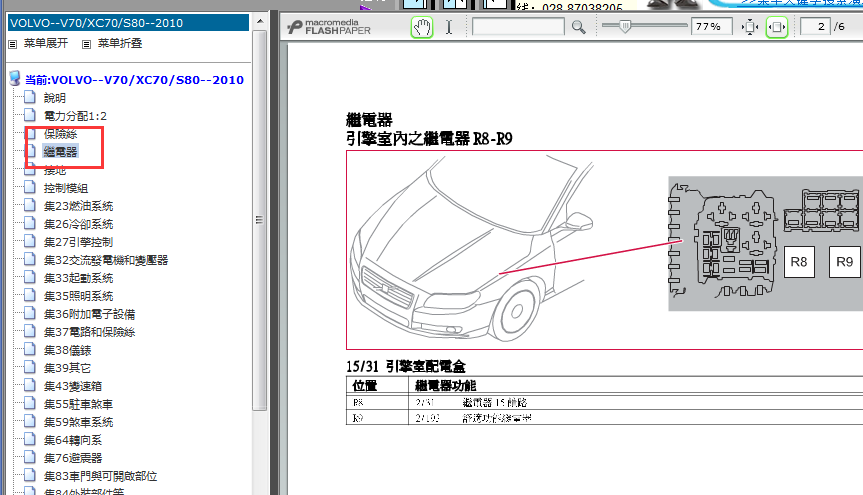863x495 pixels.
Task: Click the 15/31 引擎室配電盒 caption
Action: coord(406,366)
